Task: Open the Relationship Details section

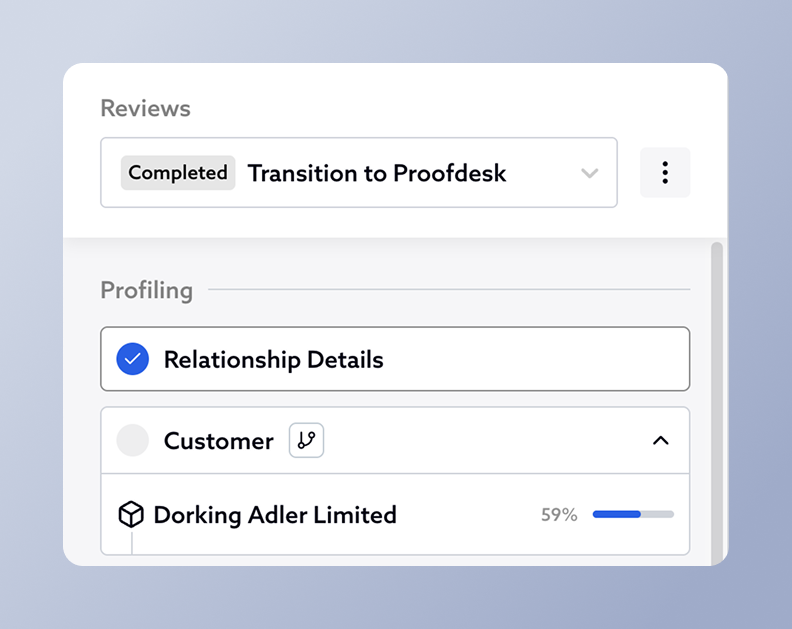Action: click(273, 359)
